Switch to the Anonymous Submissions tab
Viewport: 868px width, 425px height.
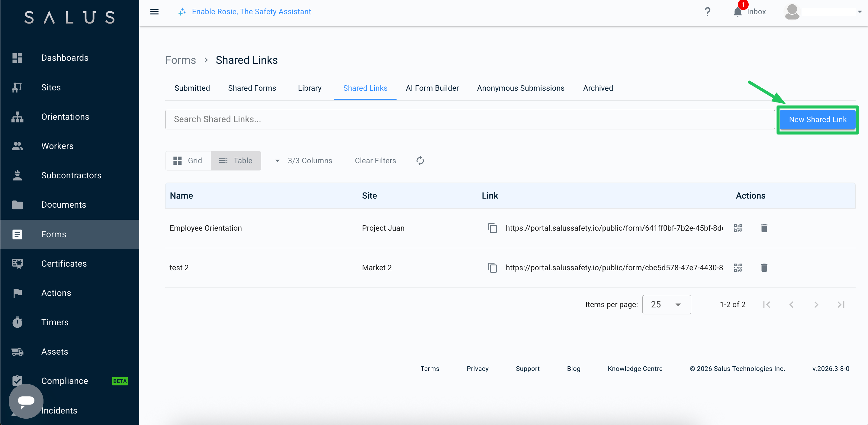point(521,88)
